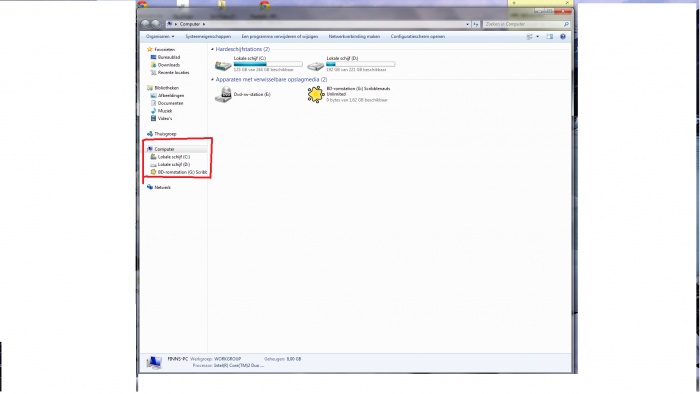700x394 pixels.
Task: Collapse the Hardeschijfstations (2) group
Action: tap(212, 49)
